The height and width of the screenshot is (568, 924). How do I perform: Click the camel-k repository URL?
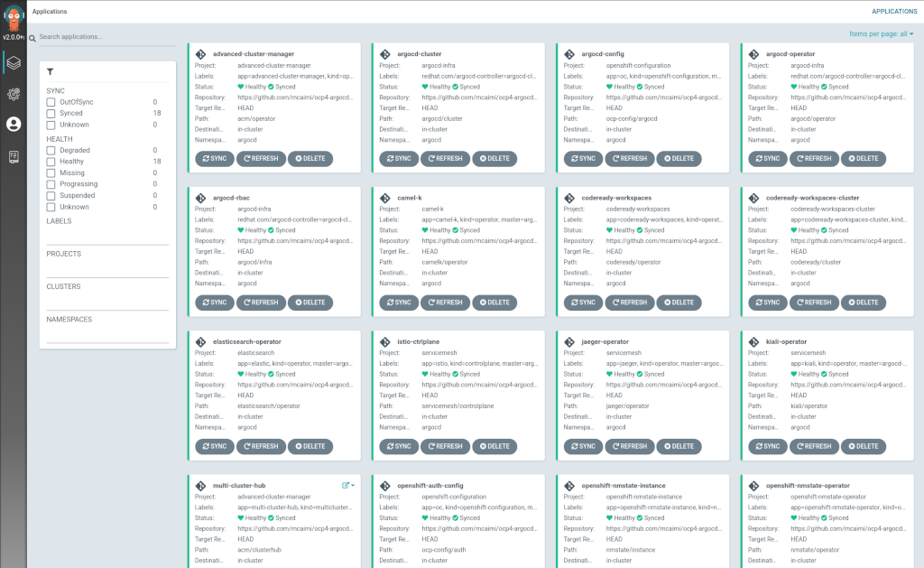(x=478, y=240)
